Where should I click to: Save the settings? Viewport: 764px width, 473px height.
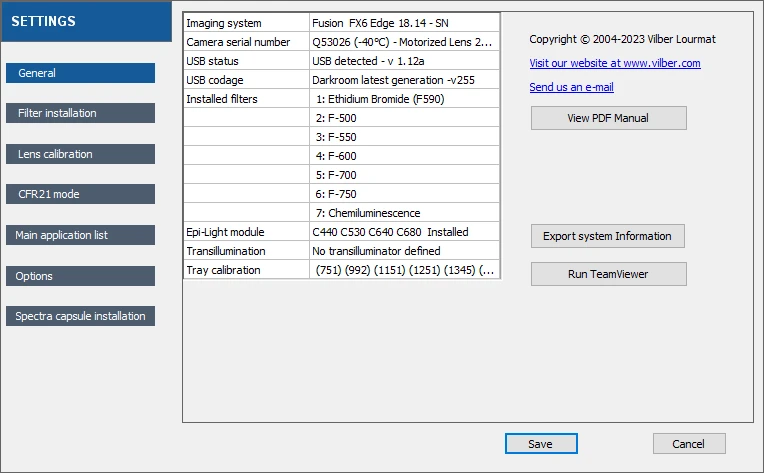click(x=541, y=444)
